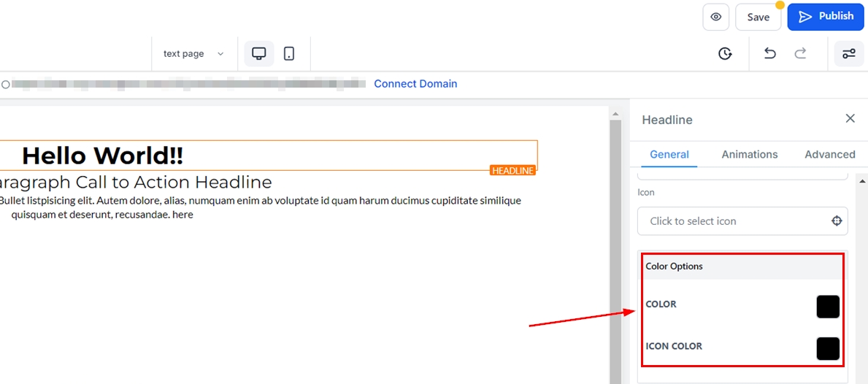The image size is (868, 384).
Task: Open the COLOR black swatch
Action: [x=828, y=307]
